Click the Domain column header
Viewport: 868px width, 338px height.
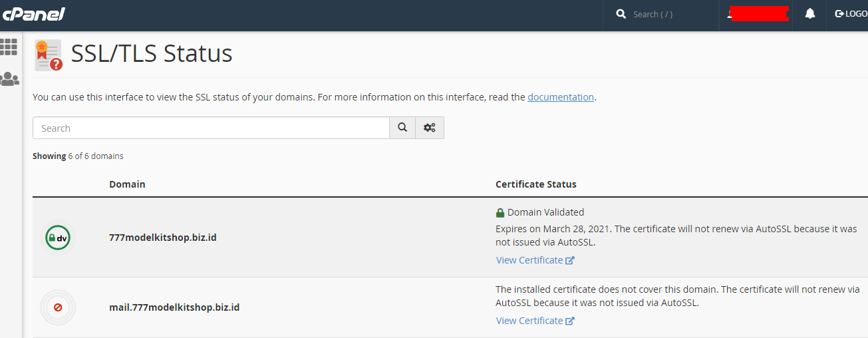tap(127, 184)
